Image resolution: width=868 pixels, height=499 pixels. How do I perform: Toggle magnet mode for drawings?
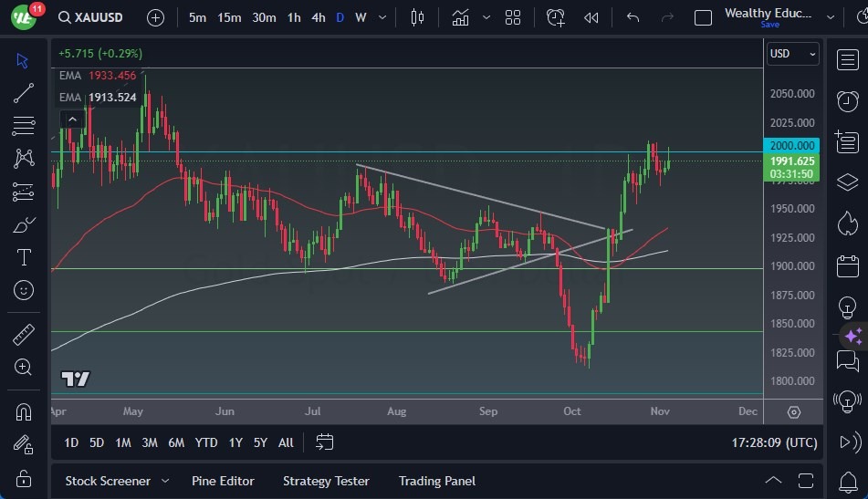click(24, 411)
